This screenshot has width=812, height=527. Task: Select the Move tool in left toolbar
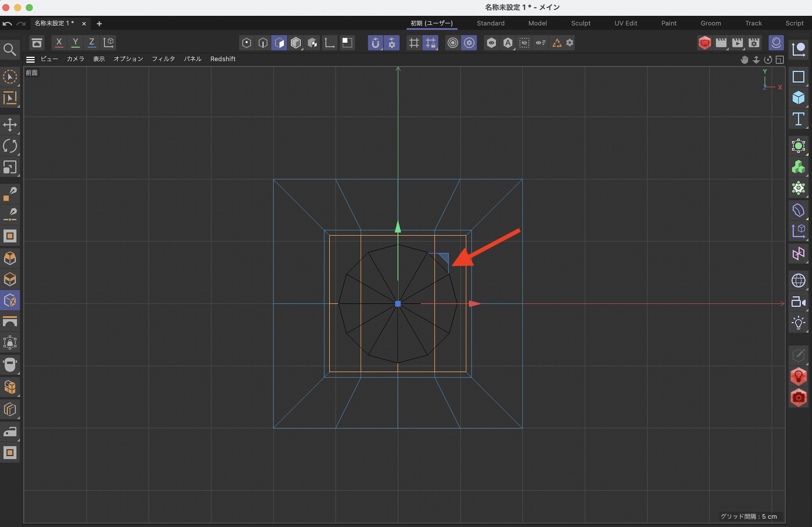[10, 125]
